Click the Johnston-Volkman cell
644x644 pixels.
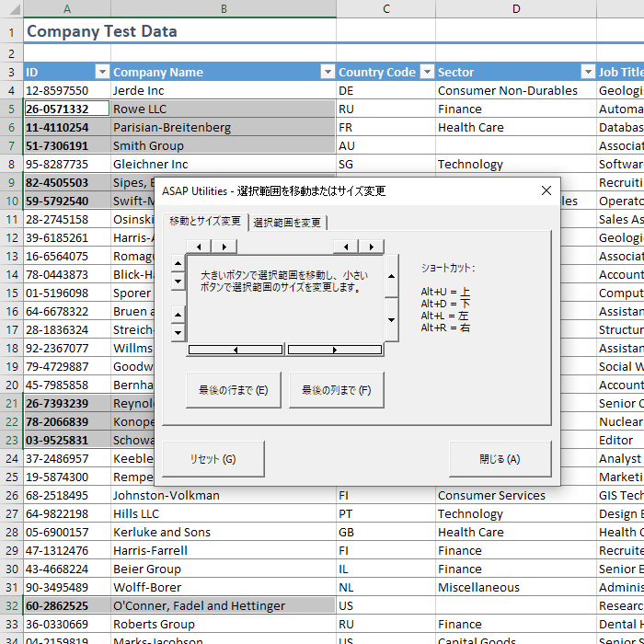tap(224, 495)
